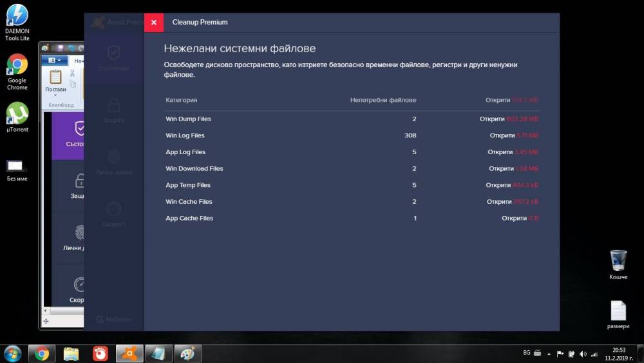Click the Открити size link for App Temp Files
The image size is (644, 363).
point(512,185)
